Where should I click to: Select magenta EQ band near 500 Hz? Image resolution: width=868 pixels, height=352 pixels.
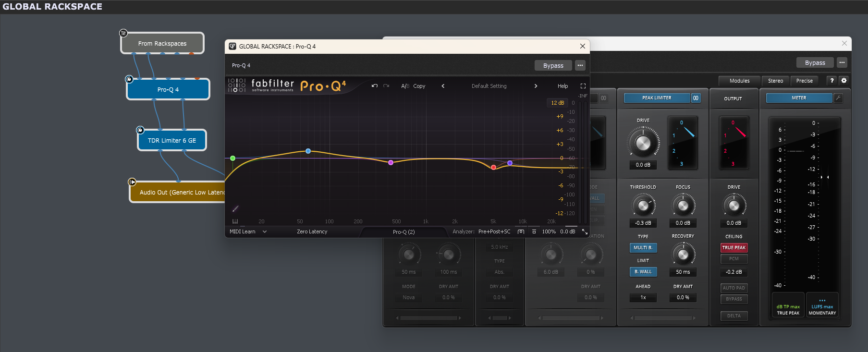[391, 162]
